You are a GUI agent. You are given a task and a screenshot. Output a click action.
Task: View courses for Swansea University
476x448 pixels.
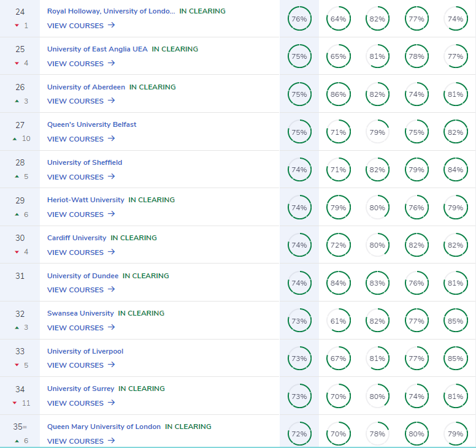coord(81,328)
